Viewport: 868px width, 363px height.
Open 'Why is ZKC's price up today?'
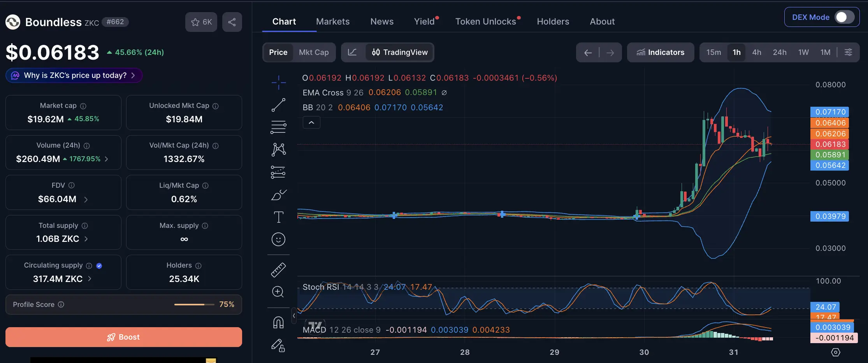[x=74, y=75]
